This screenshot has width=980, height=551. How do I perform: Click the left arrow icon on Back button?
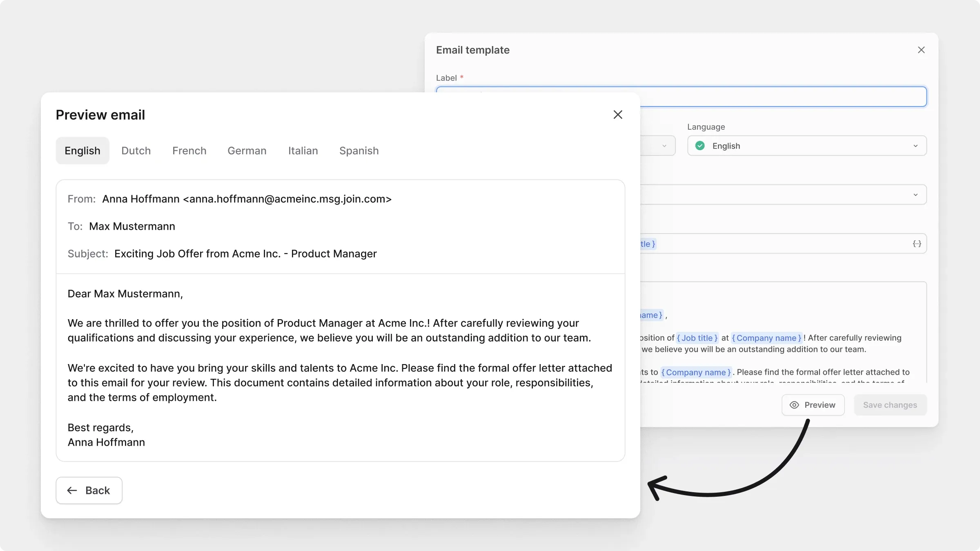[72, 491]
